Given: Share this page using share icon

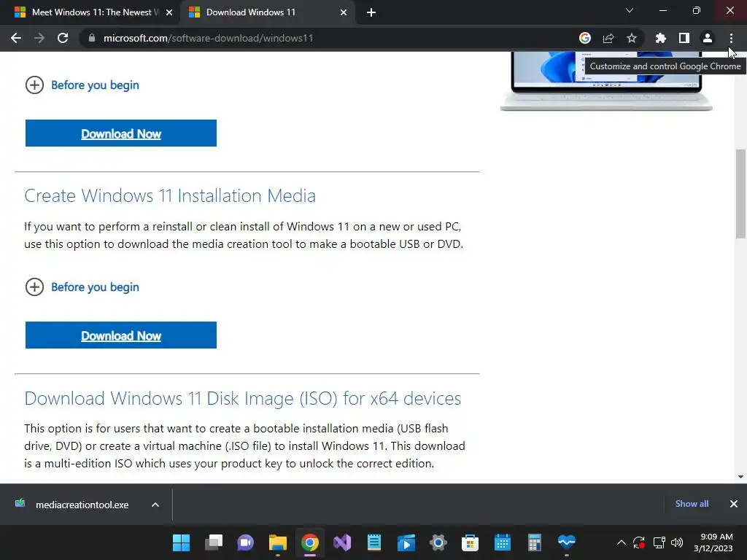Looking at the screenshot, I should click(x=608, y=38).
